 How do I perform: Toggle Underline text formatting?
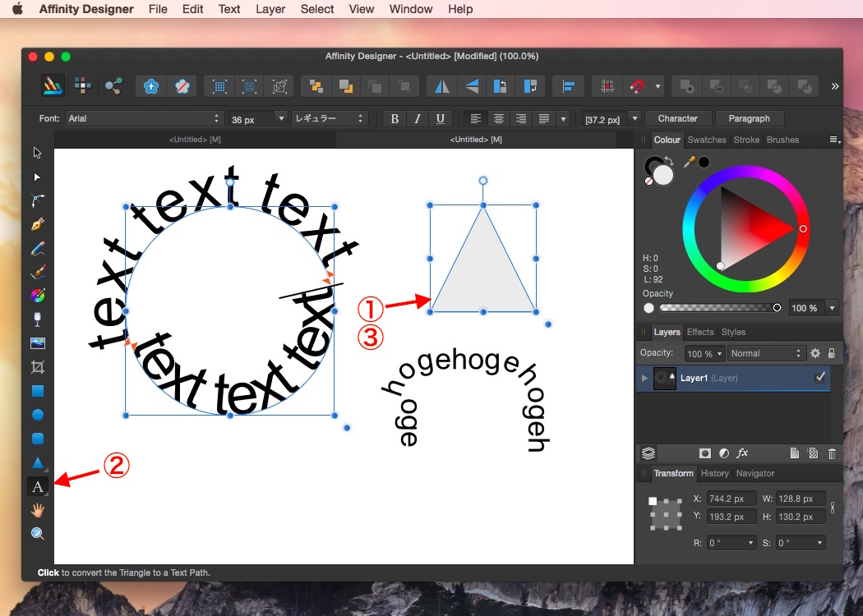pyautogui.click(x=441, y=119)
